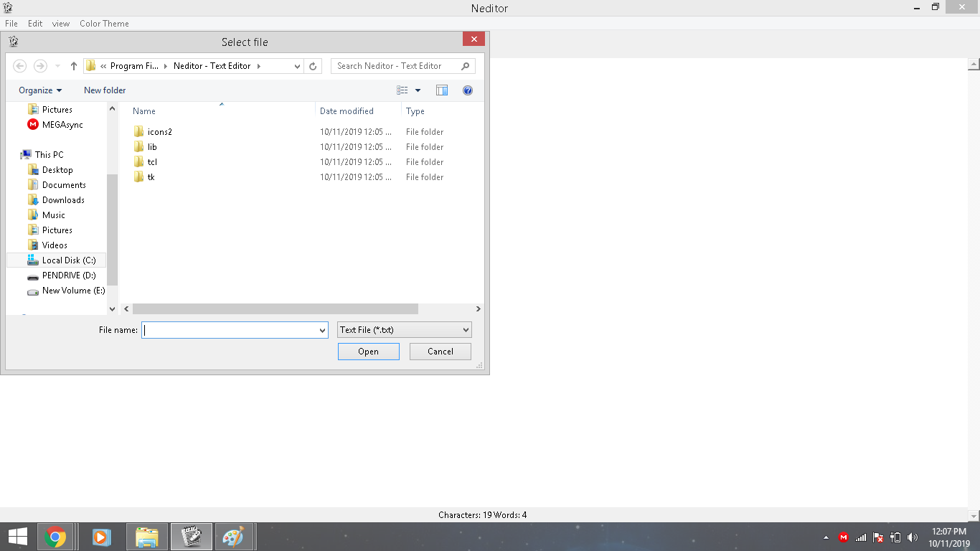Open the volume control in the tray
Viewport: 980px width, 551px height.
(x=913, y=537)
